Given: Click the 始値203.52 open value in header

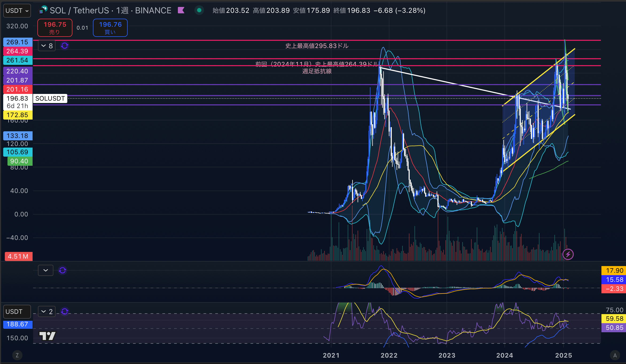Looking at the screenshot, I should (231, 10).
